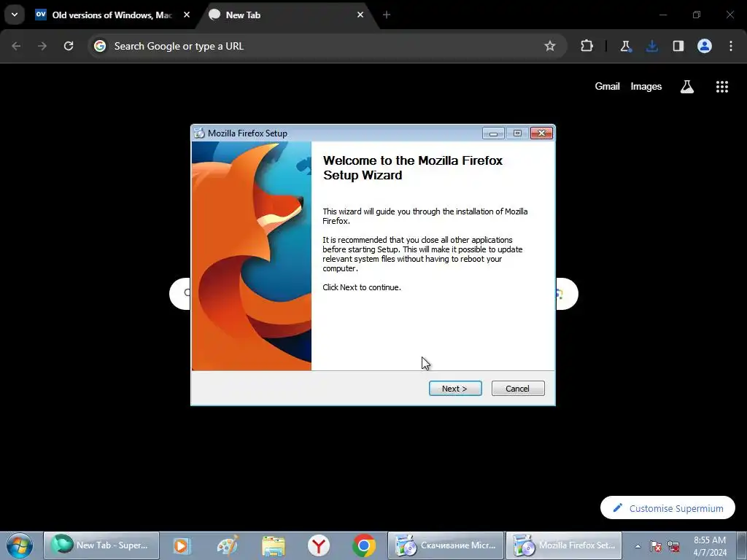Click Customise Supermium button
747x560 pixels.
click(x=667, y=508)
